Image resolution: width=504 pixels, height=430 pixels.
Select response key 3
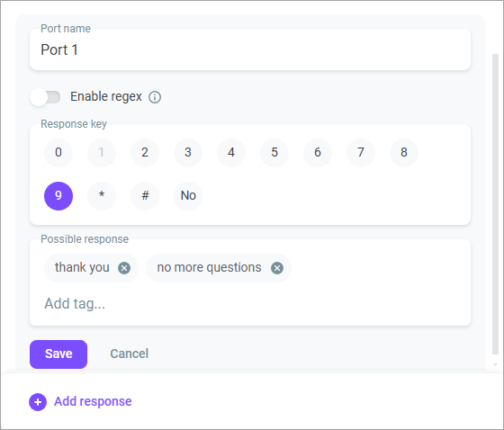[188, 152]
